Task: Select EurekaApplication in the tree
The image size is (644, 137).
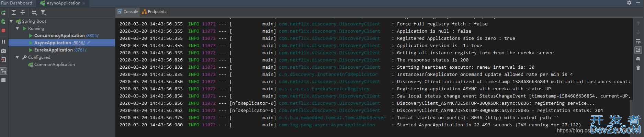Action: coord(53,50)
